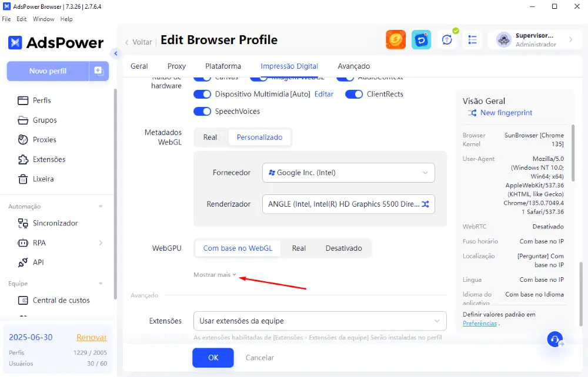Image resolution: width=588 pixels, height=377 pixels.
Task: Open Sincronizador in the sidebar
Action: (48, 223)
